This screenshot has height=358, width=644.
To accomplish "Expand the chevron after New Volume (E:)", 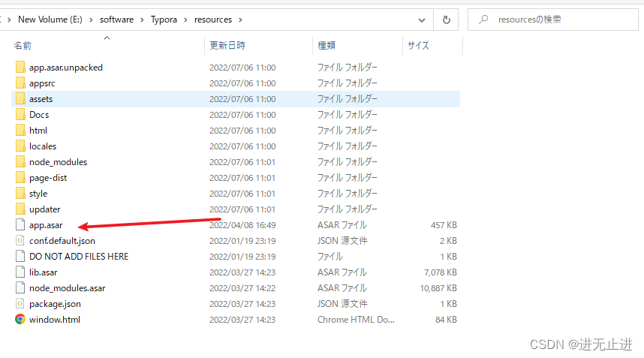I will 91,20.
